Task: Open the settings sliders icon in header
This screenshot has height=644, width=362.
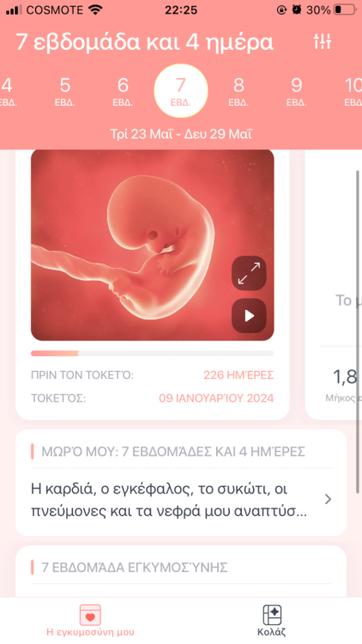Action: tap(323, 42)
